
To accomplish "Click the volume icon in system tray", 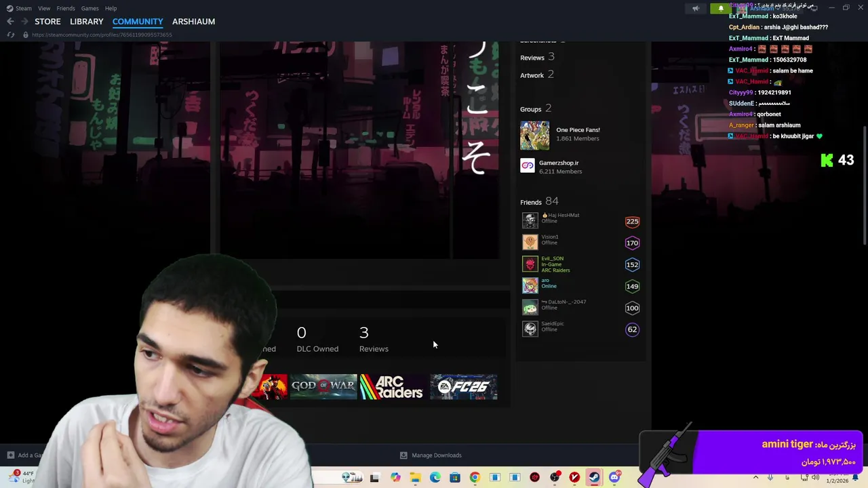I will [815, 478].
